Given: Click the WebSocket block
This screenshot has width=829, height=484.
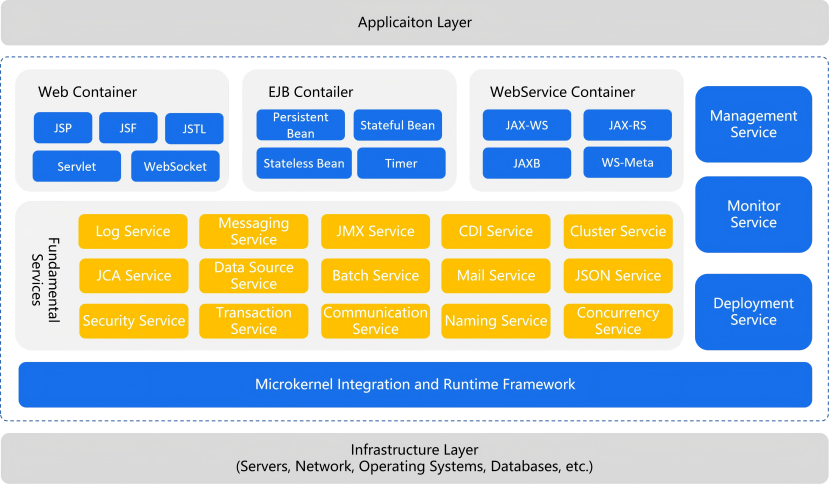Looking at the screenshot, I should coord(175,166).
